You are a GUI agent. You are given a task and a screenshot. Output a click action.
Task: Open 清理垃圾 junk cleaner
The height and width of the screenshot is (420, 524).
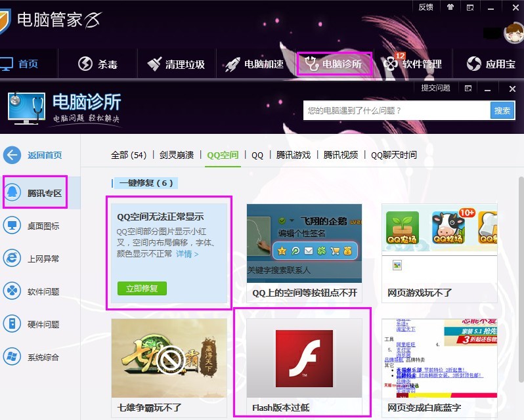point(176,64)
